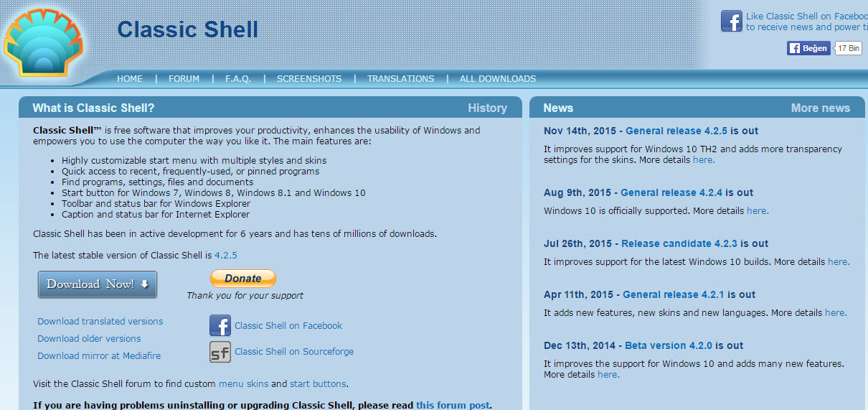The width and height of the screenshot is (868, 410).
Task: Click the Classic Shell seashell logo
Action: 44,45
